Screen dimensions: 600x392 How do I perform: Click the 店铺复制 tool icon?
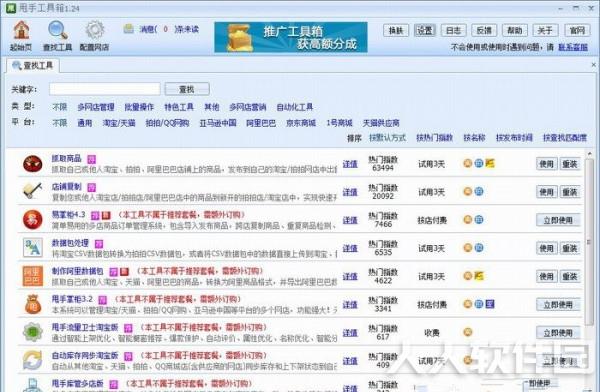33,191
